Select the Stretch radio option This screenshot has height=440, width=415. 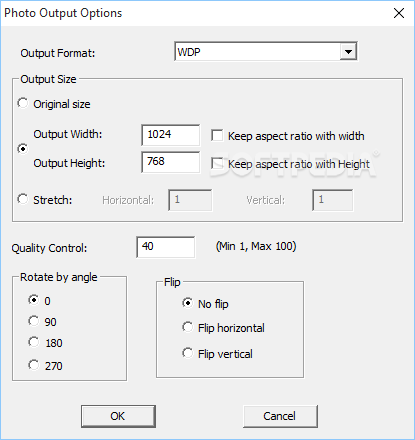click(x=23, y=199)
